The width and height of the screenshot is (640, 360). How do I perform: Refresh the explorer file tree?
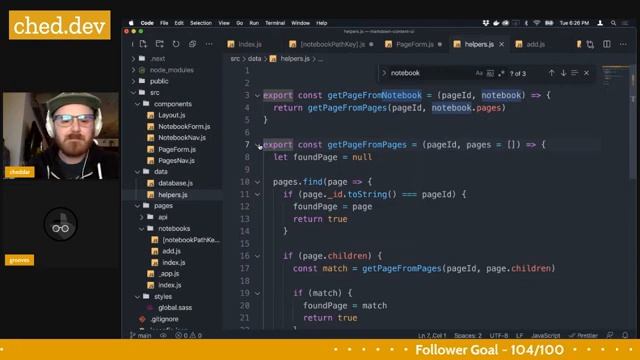point(176,44)
